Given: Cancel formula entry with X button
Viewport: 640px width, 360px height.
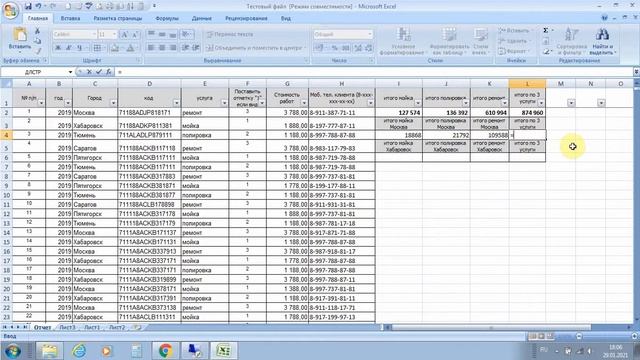Looking at the screenshot, I should point(89,72).
